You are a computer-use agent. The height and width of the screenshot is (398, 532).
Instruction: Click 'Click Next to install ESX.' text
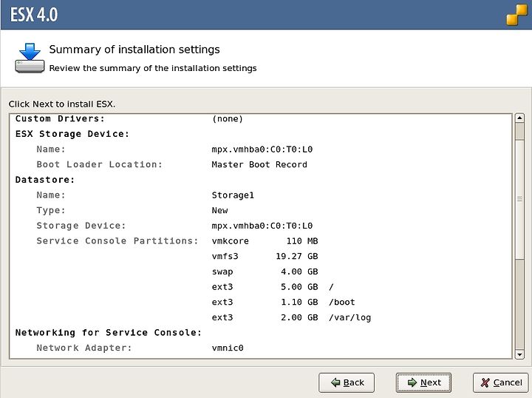click(62, 104)
